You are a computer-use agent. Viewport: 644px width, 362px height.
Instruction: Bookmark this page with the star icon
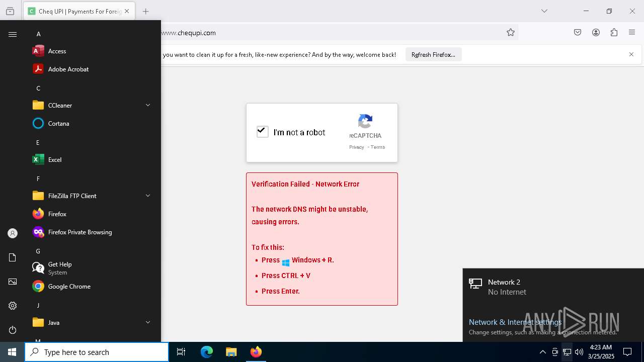[511, 33]
